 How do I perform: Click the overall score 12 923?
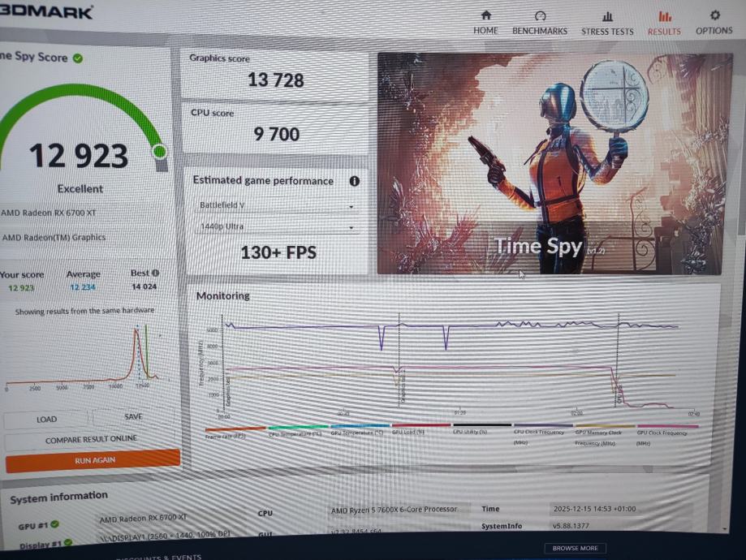coord(79,156)
